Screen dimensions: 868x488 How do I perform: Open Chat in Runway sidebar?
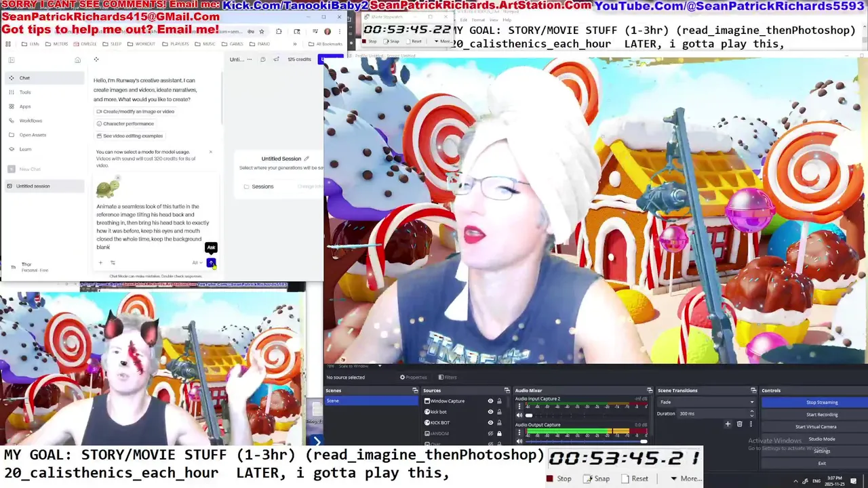pyautogui.click(x=44, y=78)
